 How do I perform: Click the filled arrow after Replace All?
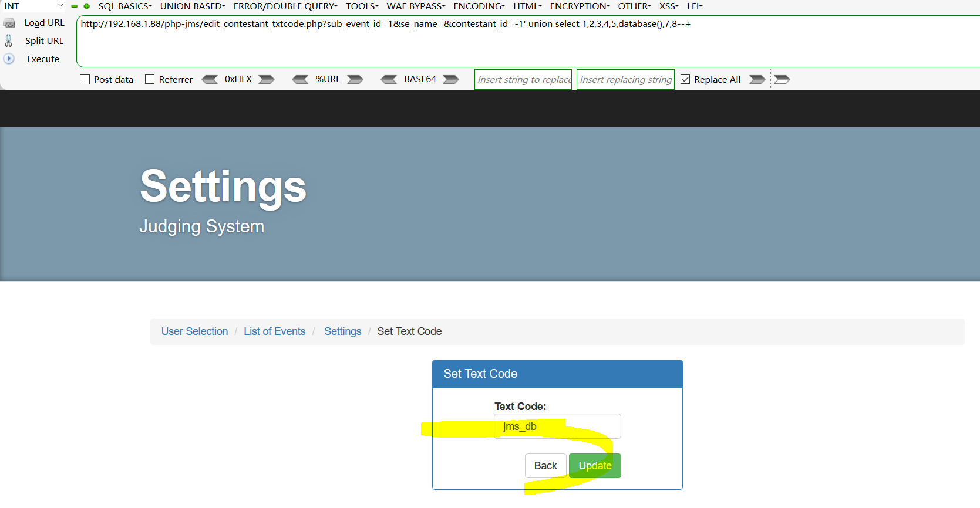pos(757,79)
